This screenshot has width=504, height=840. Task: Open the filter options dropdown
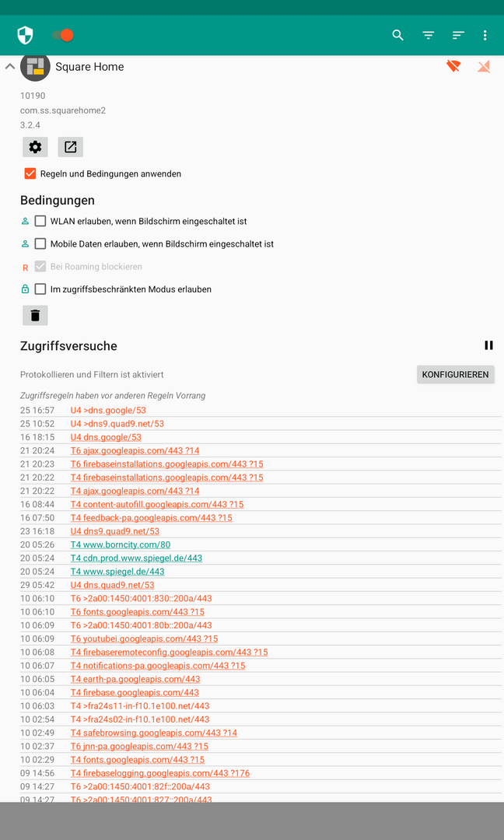(x=428, y=35)
